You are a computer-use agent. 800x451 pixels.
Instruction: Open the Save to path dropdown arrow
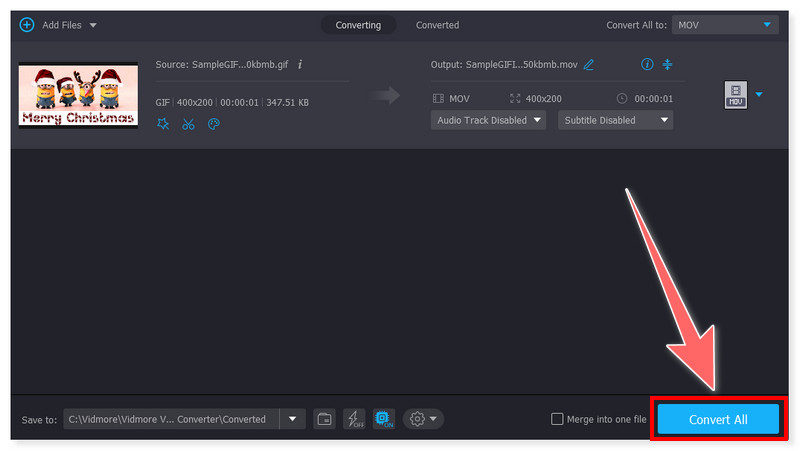tap(292, 419)
